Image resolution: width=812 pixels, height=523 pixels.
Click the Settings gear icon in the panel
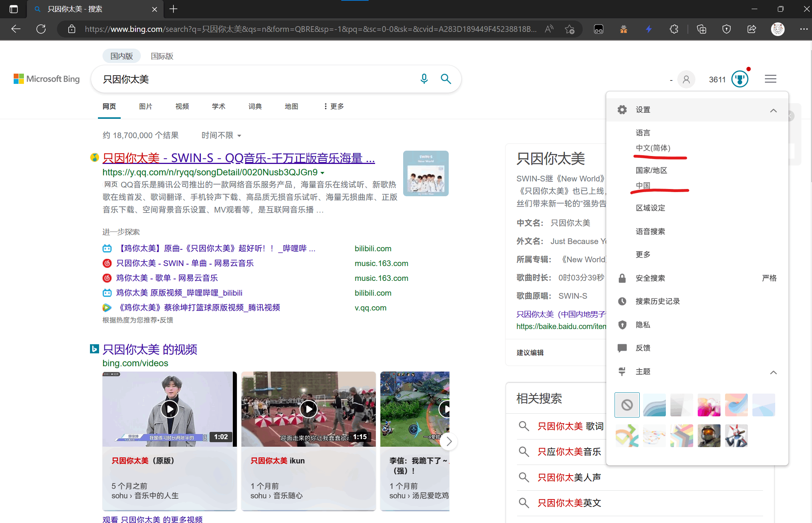tap(622, 109)
